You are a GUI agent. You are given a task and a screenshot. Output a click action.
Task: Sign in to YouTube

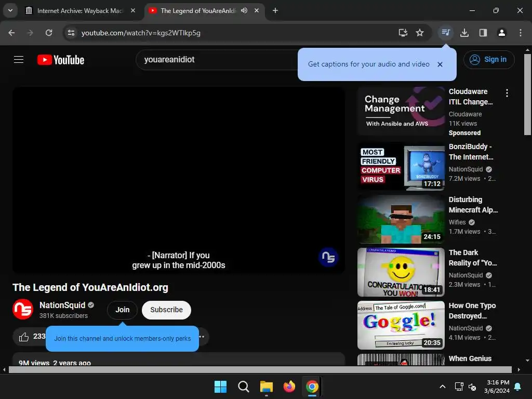(488, 60)
